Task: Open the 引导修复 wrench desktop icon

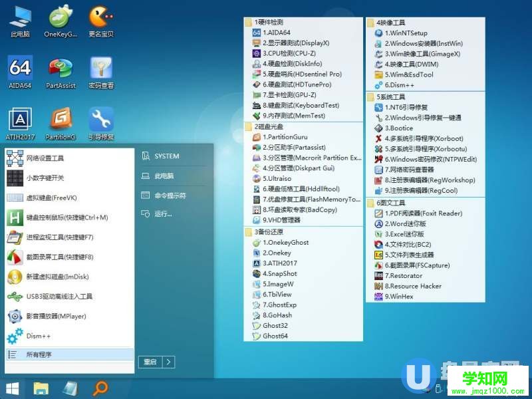Action: point(101,124)
